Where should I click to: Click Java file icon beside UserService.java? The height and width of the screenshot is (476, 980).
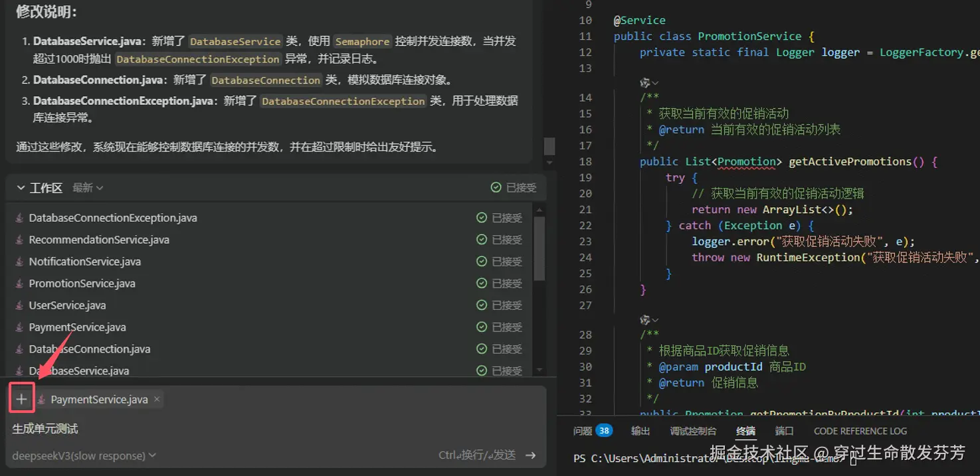tap(19, 305)
